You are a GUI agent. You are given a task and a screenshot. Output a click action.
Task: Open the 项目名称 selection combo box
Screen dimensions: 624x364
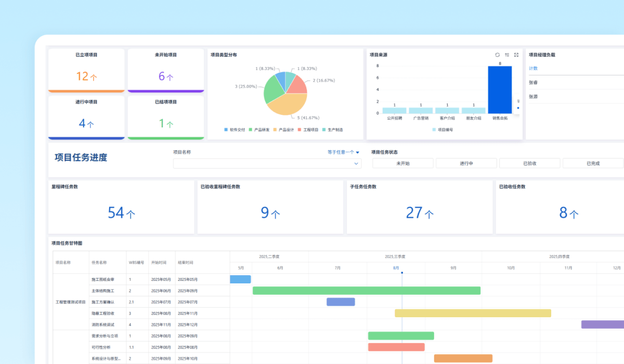[x=267, y=163]
